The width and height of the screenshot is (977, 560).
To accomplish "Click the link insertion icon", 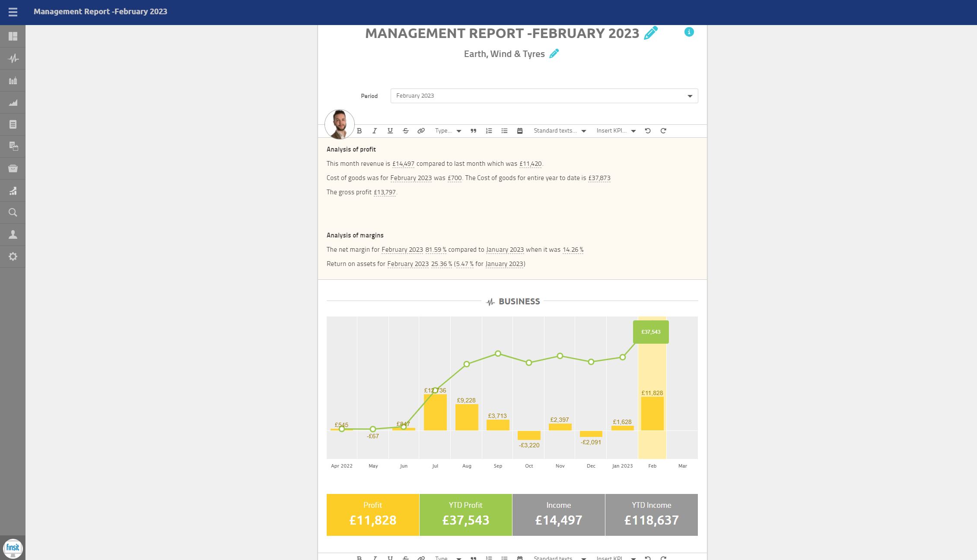I will point(421,130).
